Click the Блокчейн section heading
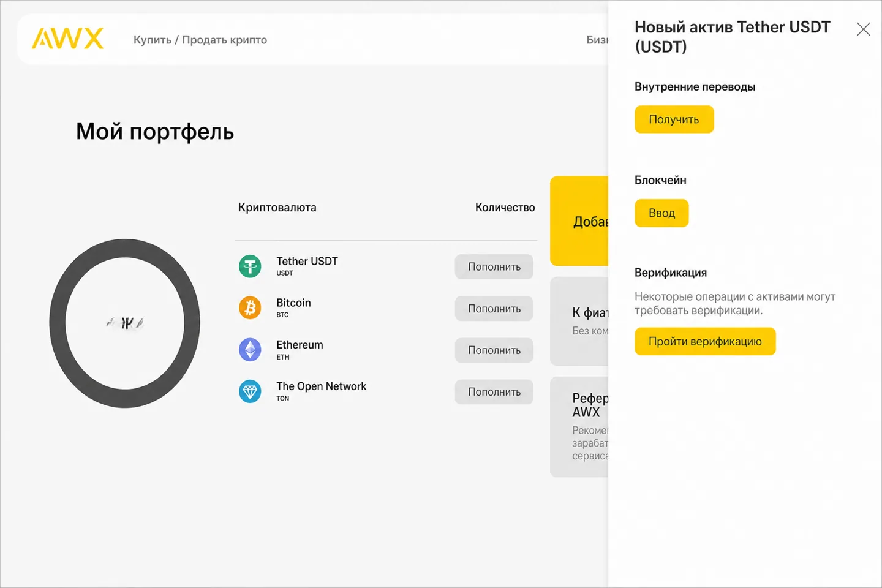Image resolution: width=882 pixels, height=588 pixels. point(660,180)
